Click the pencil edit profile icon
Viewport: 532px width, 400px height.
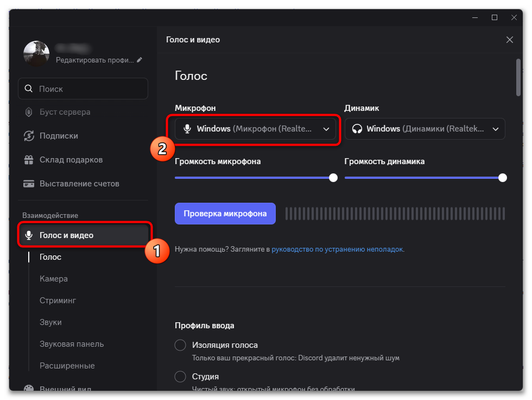(x=140, y=60)
